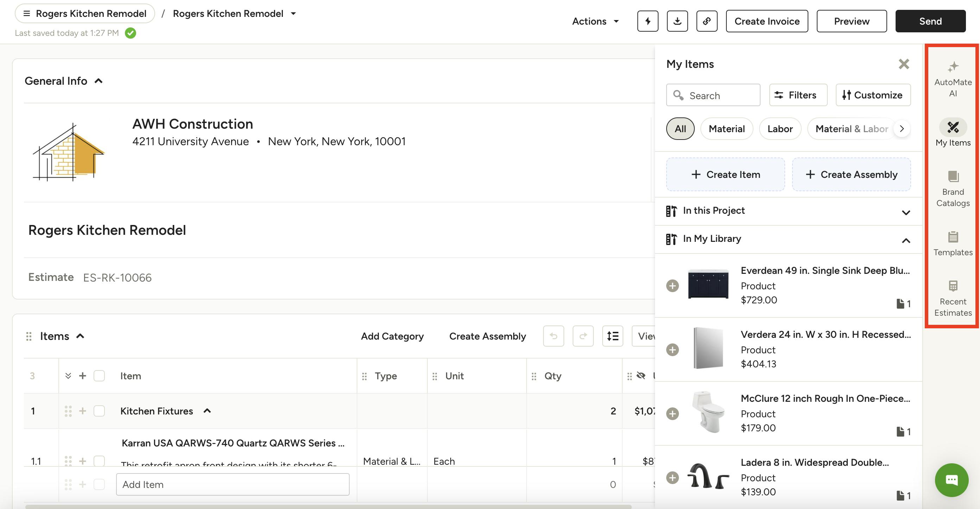Select the All filter chip
The image size is (980, 509).
[680, 129]
